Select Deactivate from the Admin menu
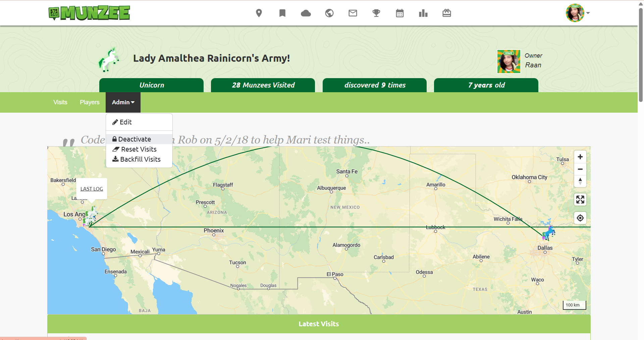644x340 pixels. pos(135,139)
